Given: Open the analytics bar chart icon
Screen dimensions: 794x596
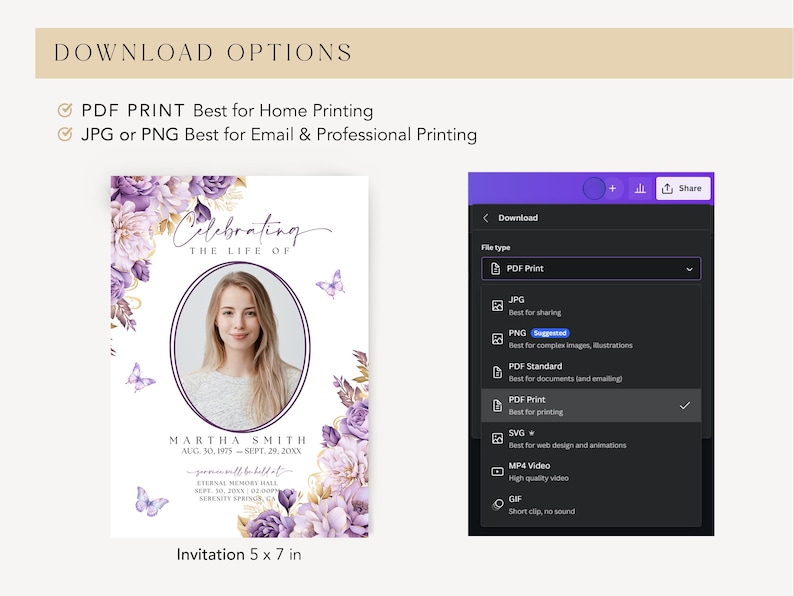Looking at the screenshot, I should click(640, 188).
